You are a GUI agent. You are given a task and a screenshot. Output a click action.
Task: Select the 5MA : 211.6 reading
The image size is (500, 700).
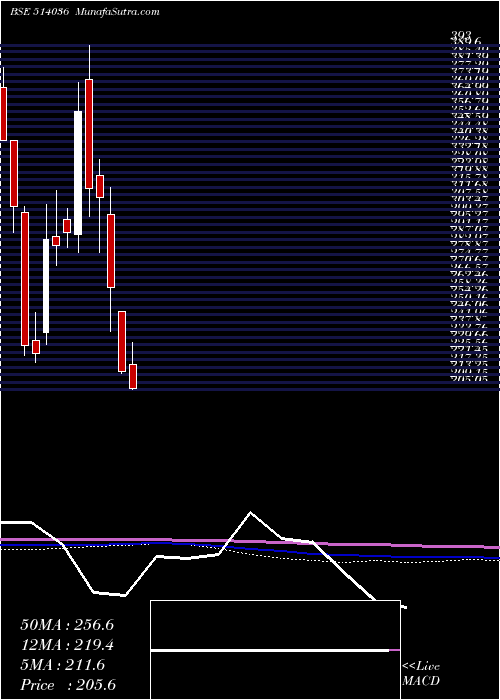[x=62, y=665]
